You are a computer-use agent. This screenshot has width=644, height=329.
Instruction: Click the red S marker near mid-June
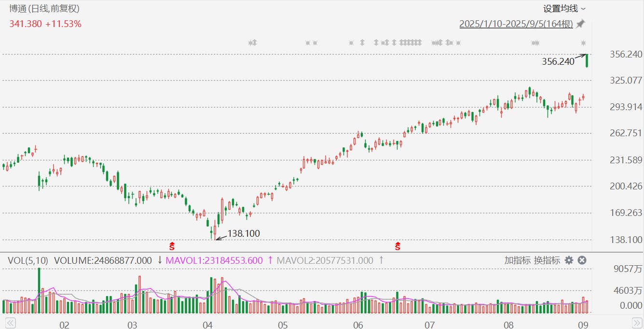click(398, 246)
